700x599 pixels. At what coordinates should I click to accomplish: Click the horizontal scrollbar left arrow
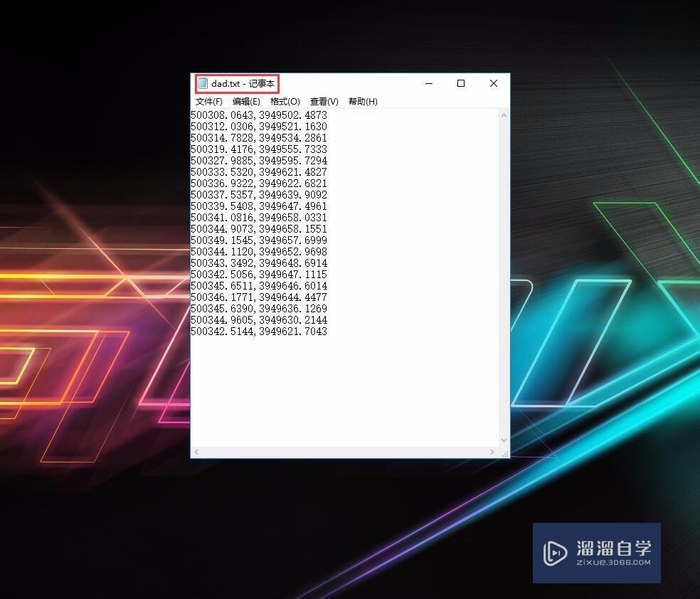(195, 452)
